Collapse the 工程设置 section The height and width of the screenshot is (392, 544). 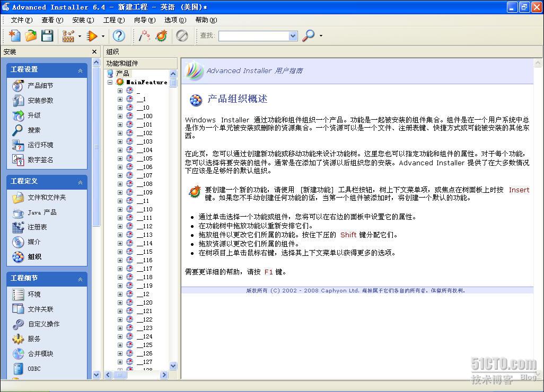click(80, 70)
